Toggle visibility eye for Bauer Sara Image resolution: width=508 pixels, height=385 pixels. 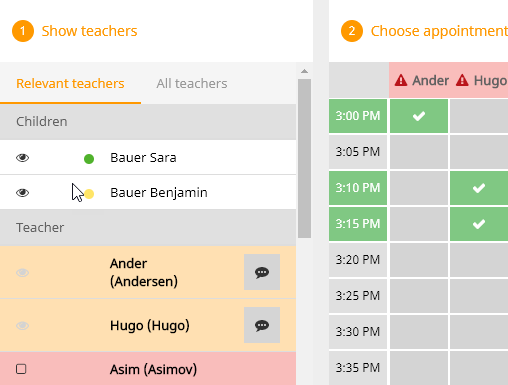coord(23,157)
